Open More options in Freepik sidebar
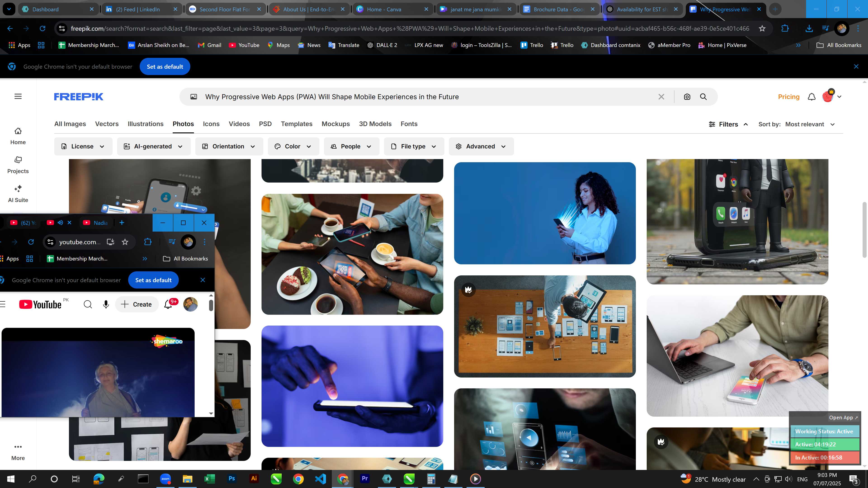The height and width of the screenshot is (488, 868). click(x=18, y=452)
